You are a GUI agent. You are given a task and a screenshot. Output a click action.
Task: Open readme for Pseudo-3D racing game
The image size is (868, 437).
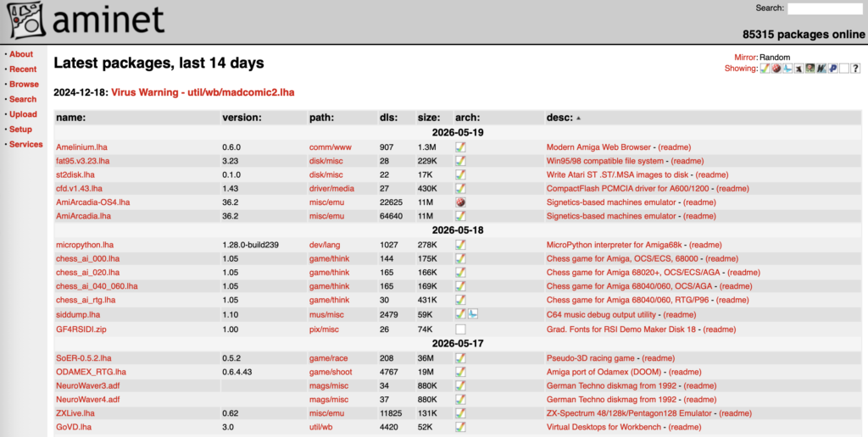tap(658, 358)
